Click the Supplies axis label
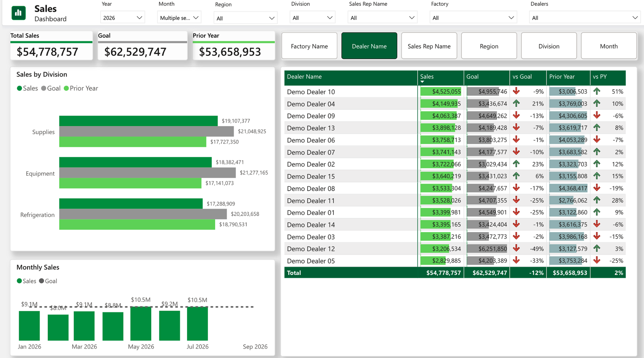644x358 pixels. coord(43,132)
